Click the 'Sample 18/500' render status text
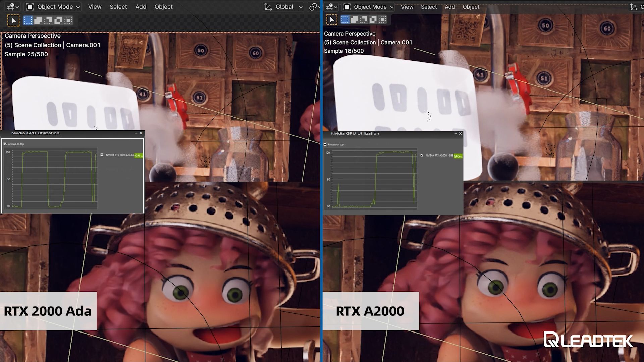Viewport: 644px width, 362px height. pyautogui.click(x=344, y=51)
